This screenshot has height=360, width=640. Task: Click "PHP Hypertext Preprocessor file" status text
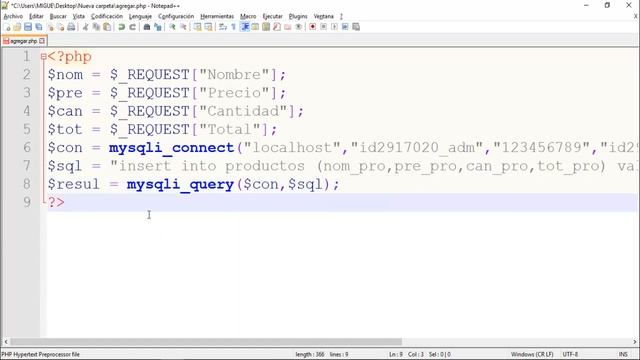[x=40, y=354]
